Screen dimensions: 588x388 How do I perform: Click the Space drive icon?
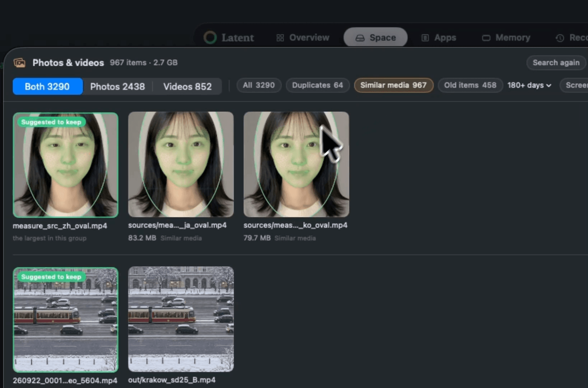tap(360, 38)
